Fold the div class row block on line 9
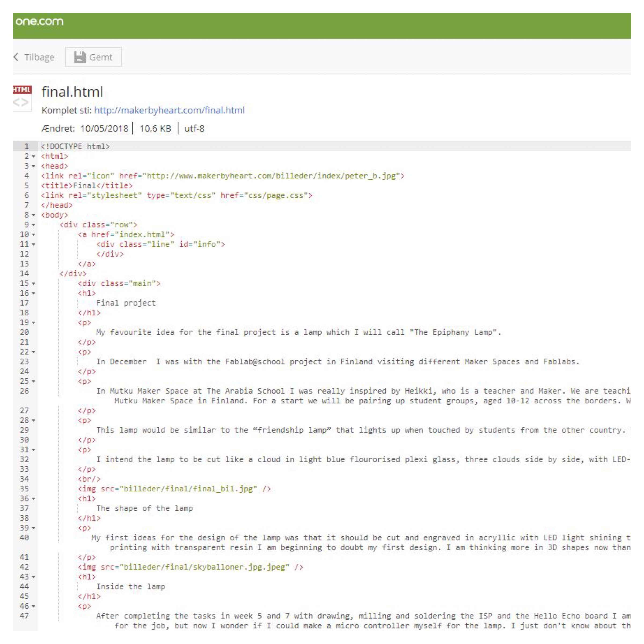 click(x=33, y=225)
